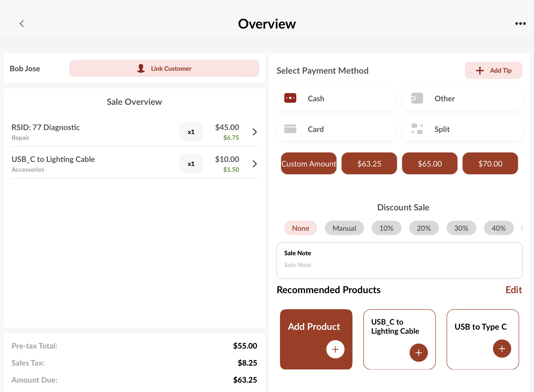Set discount to None

[x=300, y=228]
